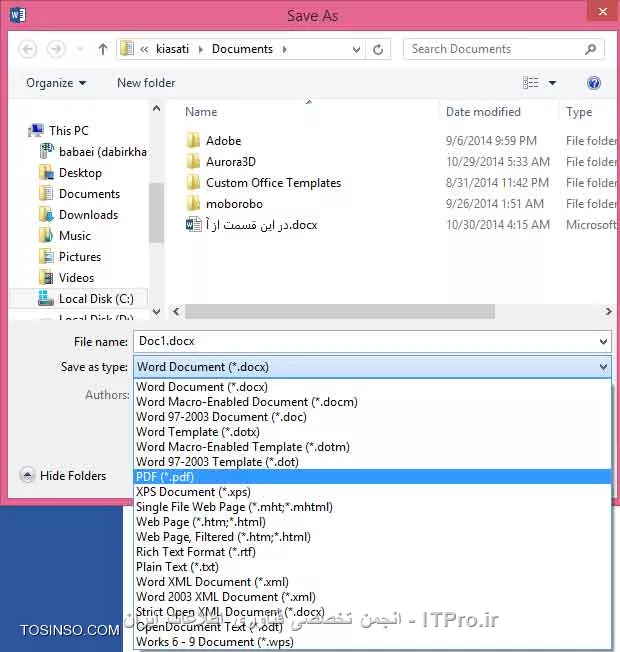Screen dimensions: 620x652
Task: Click the Aurora3D folder icon
Action: pyautogui.click(x=193, y=161)
